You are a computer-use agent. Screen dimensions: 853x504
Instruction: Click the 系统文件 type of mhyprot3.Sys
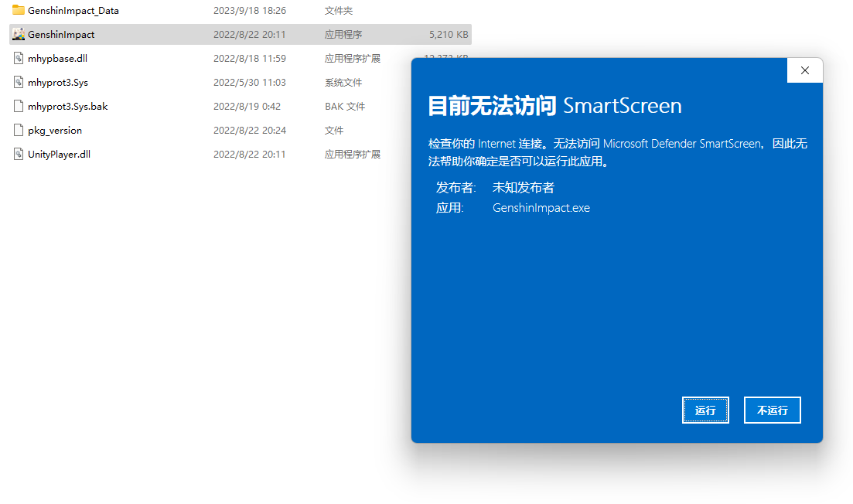coord(343,83)
